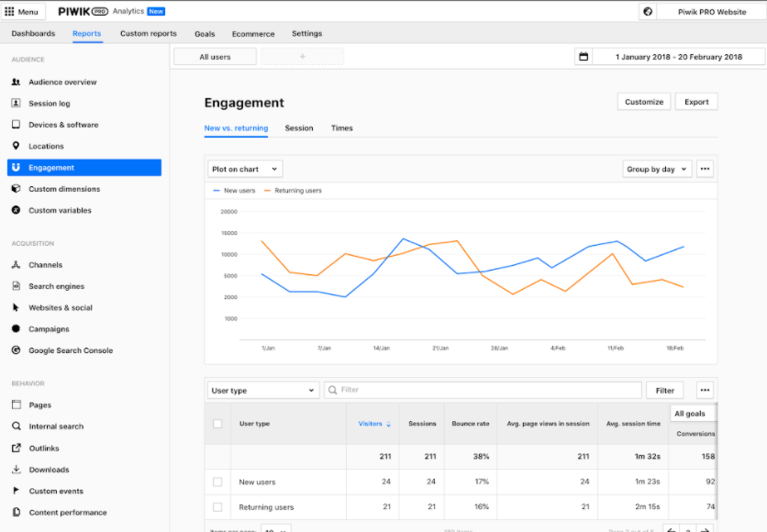This screenshot has width=767, height=532.
Task: Toggle the select-all checkbox in table header
Action: pos(217,424)
